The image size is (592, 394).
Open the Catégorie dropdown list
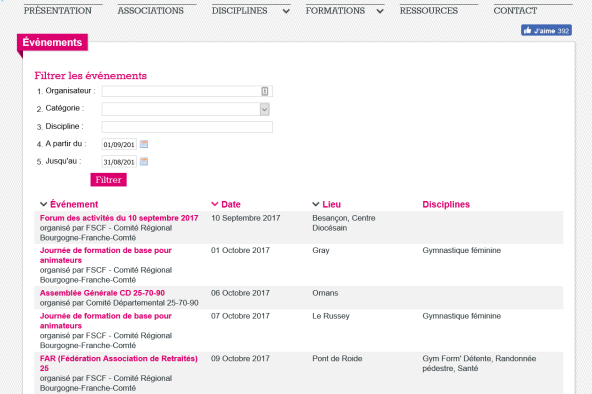tap(264, 109)
